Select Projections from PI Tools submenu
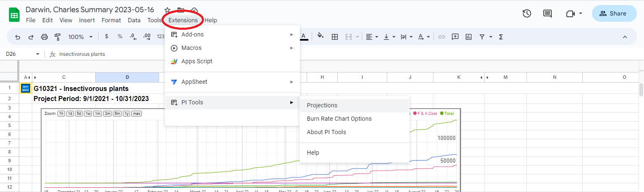 (x=322, y=105)
